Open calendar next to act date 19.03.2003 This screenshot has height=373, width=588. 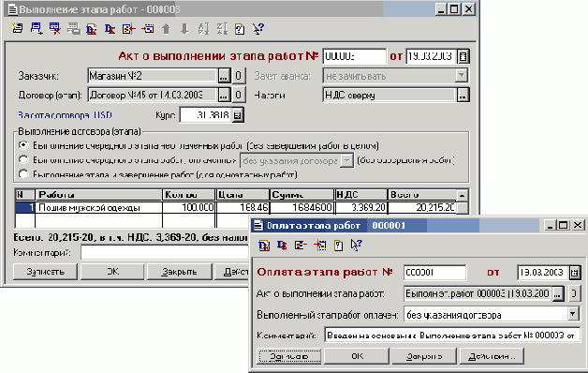pyautogui.click(x=463, y=56)
